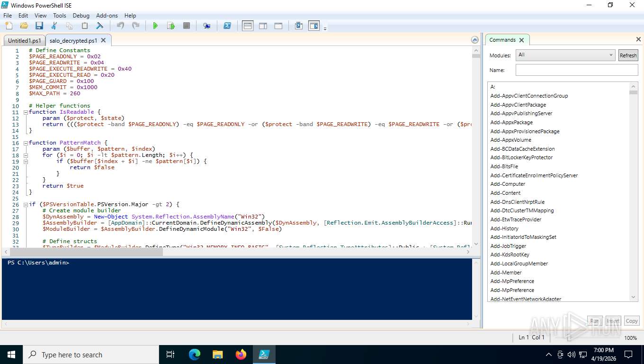
Task: Select Add-JobTrigger command
Action: point(508,246)
